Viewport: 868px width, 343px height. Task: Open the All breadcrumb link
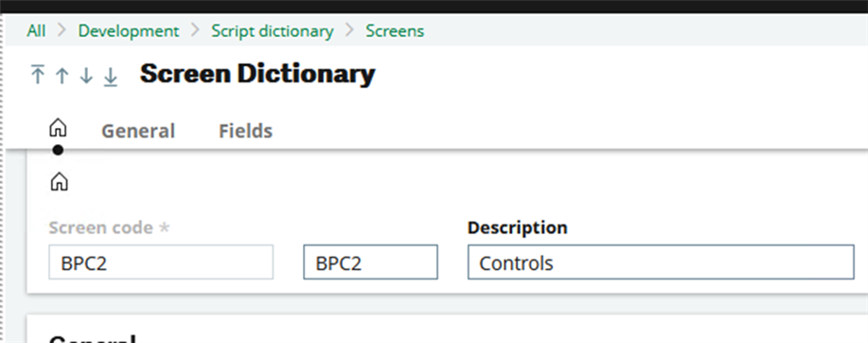tap(36, 31)
